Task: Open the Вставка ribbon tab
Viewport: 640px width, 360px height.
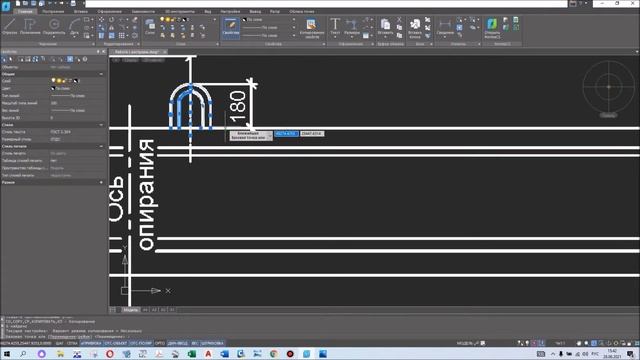Action: [x=81, y=11]
